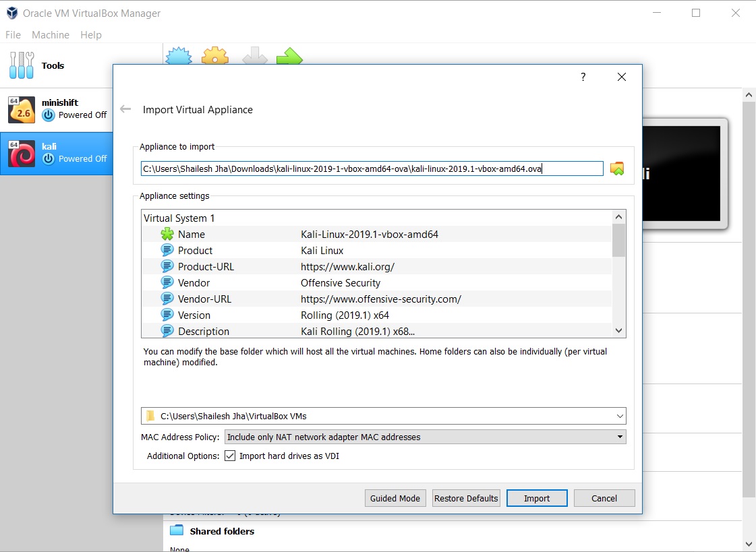
Task: Click main window scrollbar up arrow
Action: pyautogui.click(x=749, y=95)
